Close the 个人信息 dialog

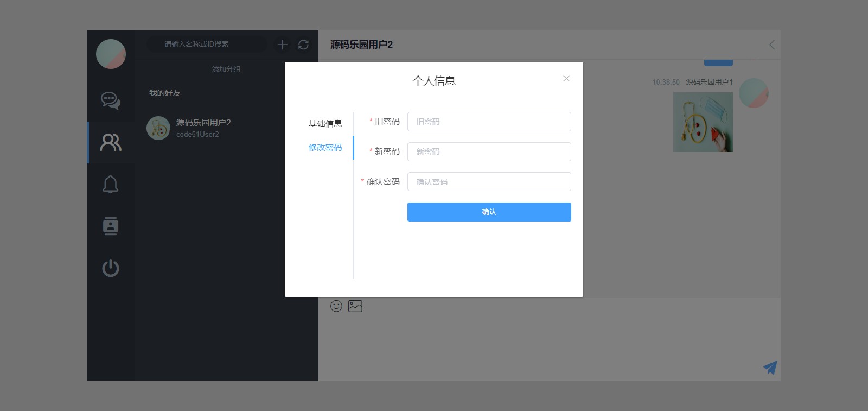(566, 79)
